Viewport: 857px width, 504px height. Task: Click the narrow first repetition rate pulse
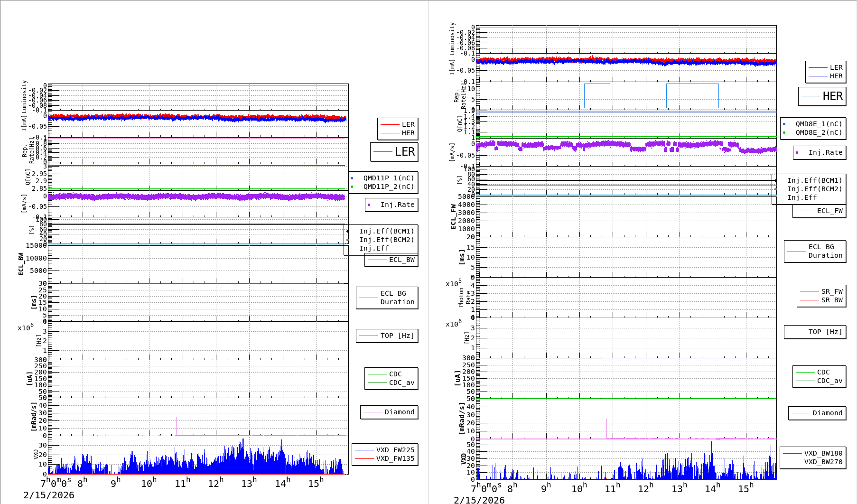597,84
